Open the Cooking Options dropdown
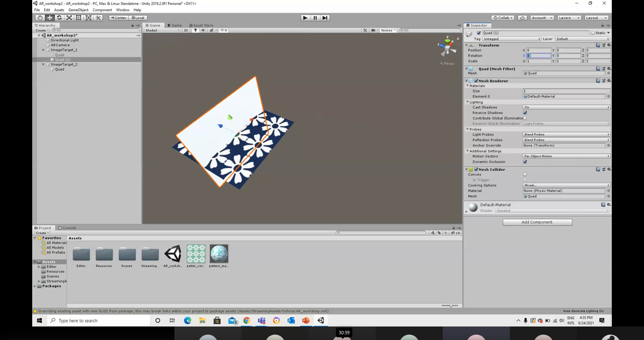The height and width of the screenshot is (340, 644). pyautogui.click(x=567, y=185)
